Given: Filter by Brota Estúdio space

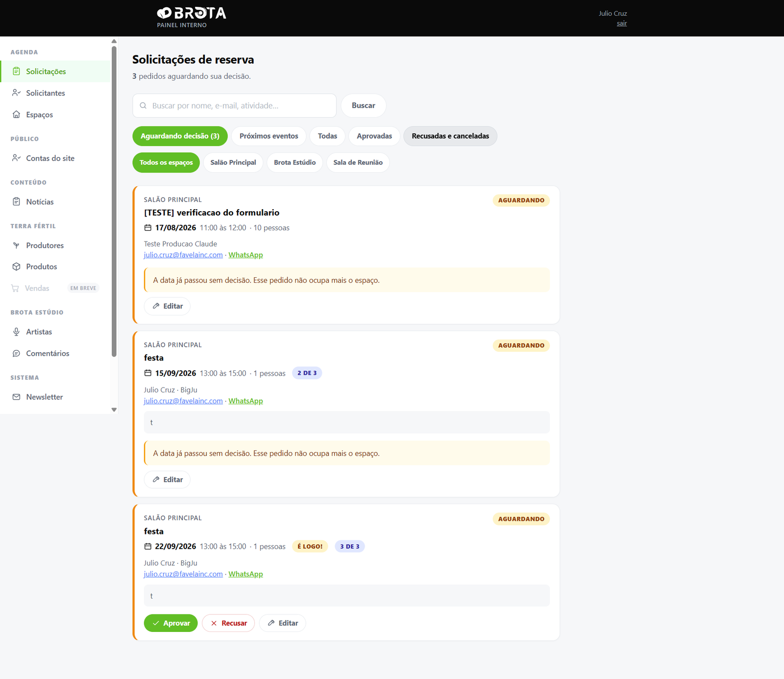Looking at the screenshot, I should coord(295,163).
